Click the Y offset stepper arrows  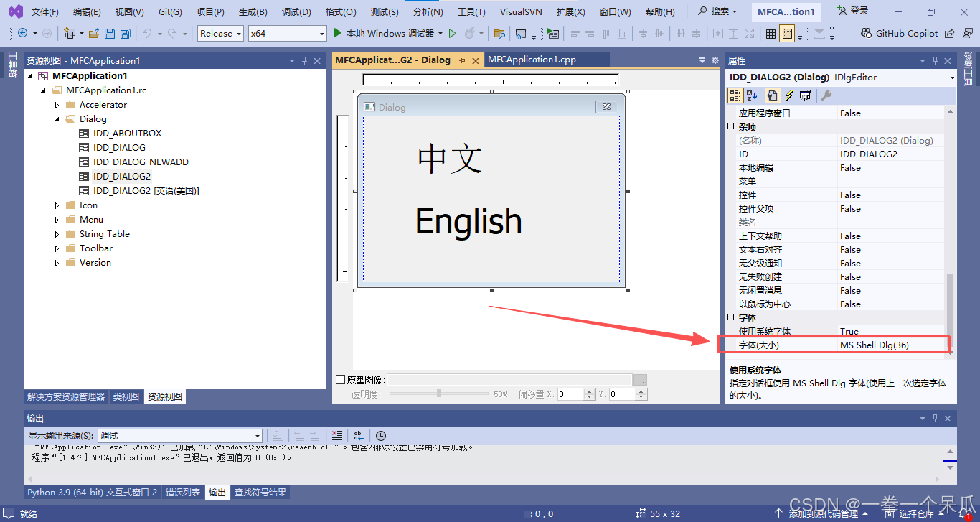[x=642, y=394]
